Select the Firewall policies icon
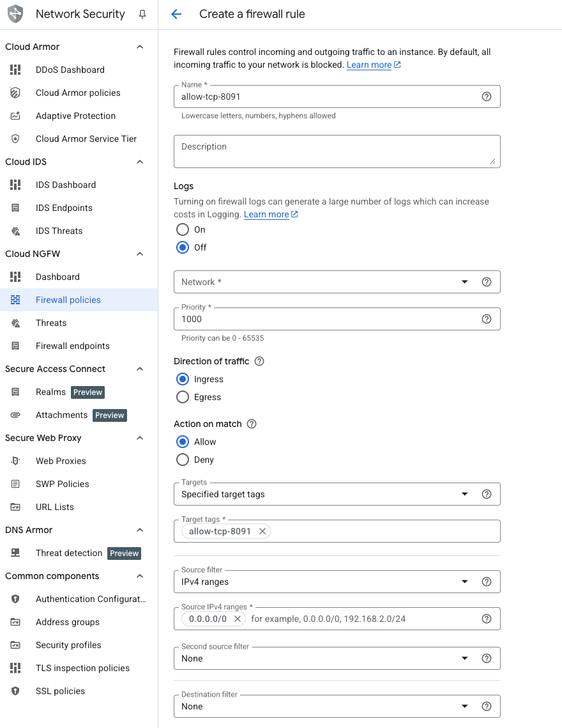 click(x=15, y=300)
